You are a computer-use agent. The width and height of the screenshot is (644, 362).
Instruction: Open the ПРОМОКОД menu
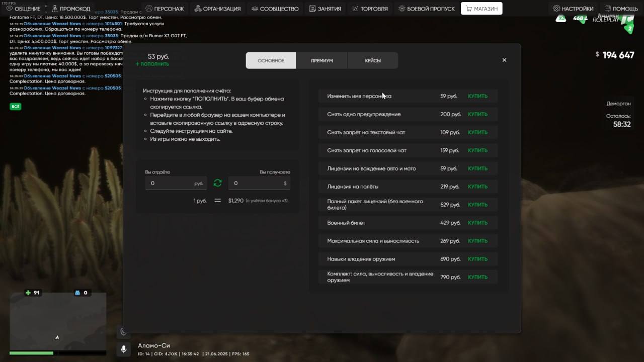71,9
